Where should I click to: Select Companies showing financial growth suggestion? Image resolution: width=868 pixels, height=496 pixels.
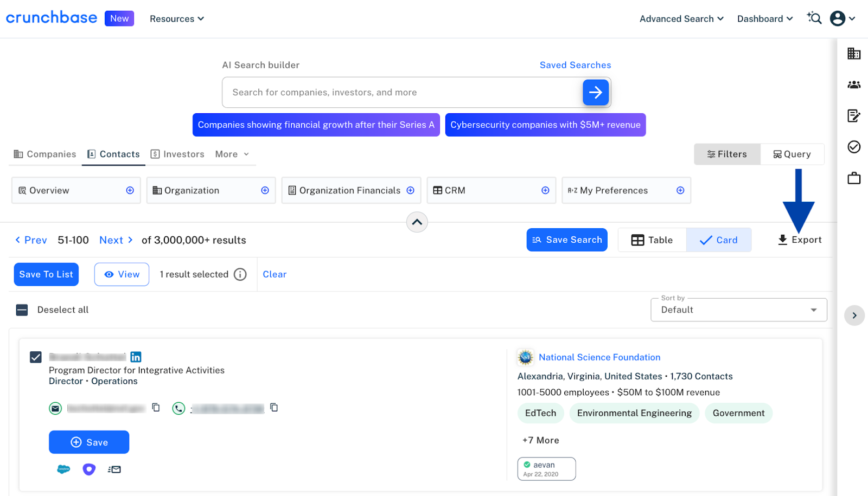(x=316, y=125)
